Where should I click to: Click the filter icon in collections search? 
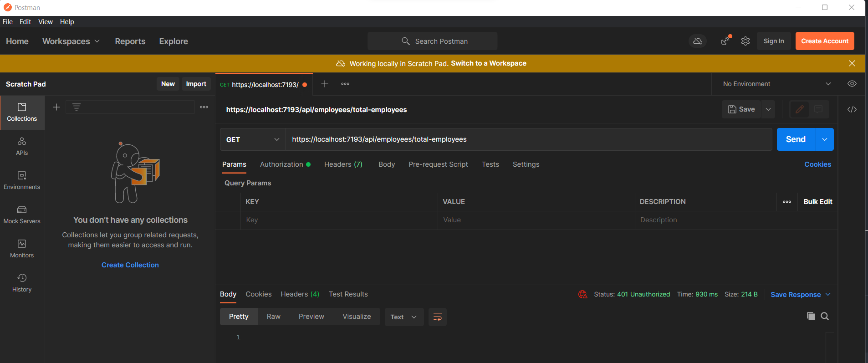click(x=77, y=107)
